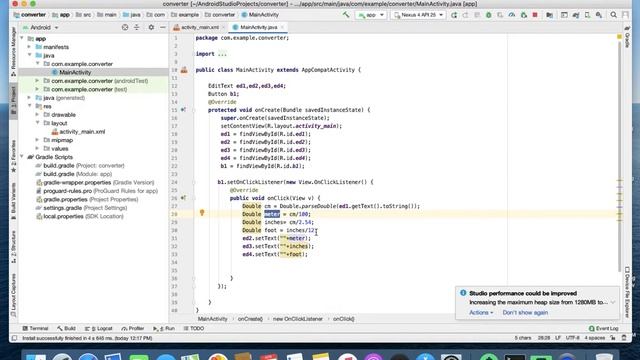Click the new OnClickListener breadcrumb
This screenshot has height=360, width=640.
coord(298,319)
